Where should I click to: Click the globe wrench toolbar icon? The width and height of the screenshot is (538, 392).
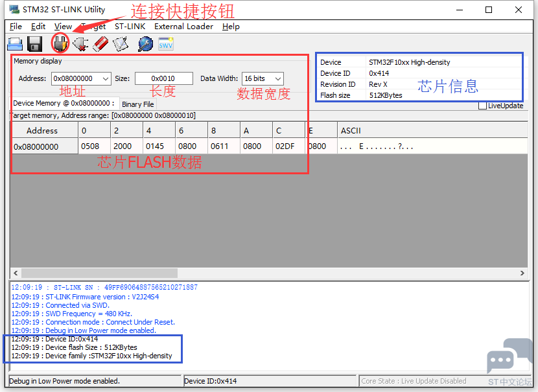pos(146,44)
